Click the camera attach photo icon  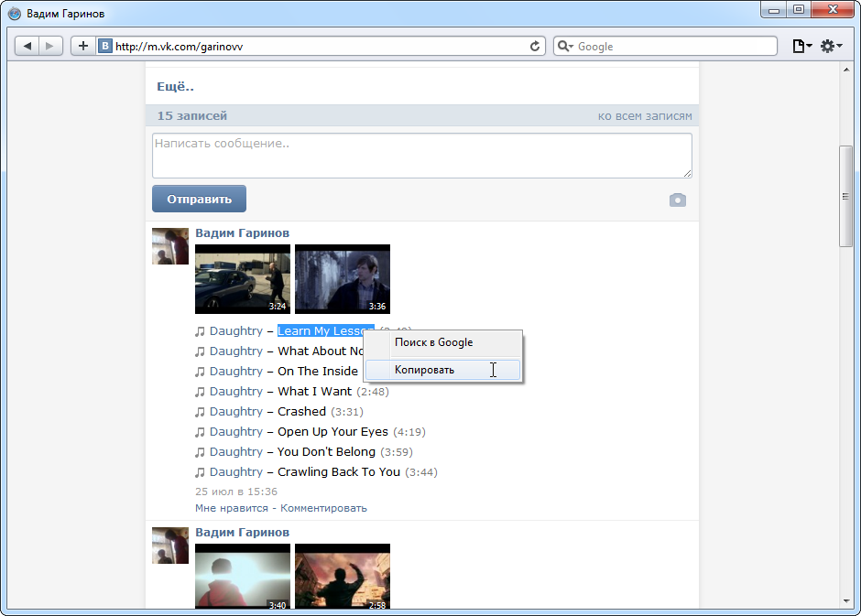(x=678, y=200)
